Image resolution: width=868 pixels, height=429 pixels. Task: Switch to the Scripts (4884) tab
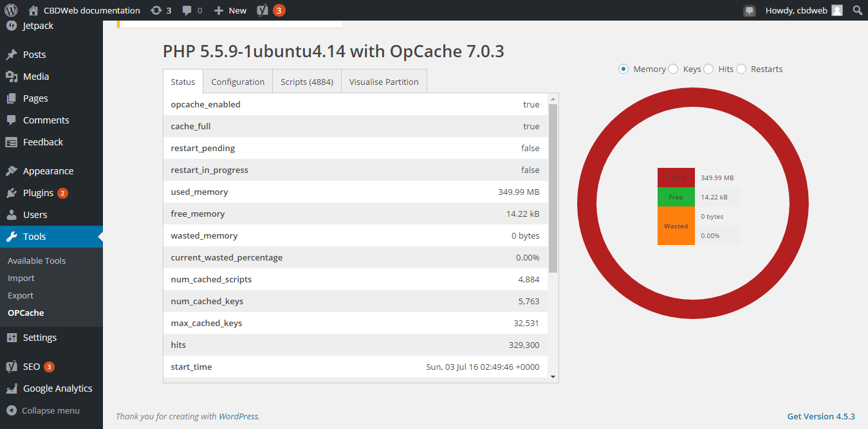click(x=307, y=82)
